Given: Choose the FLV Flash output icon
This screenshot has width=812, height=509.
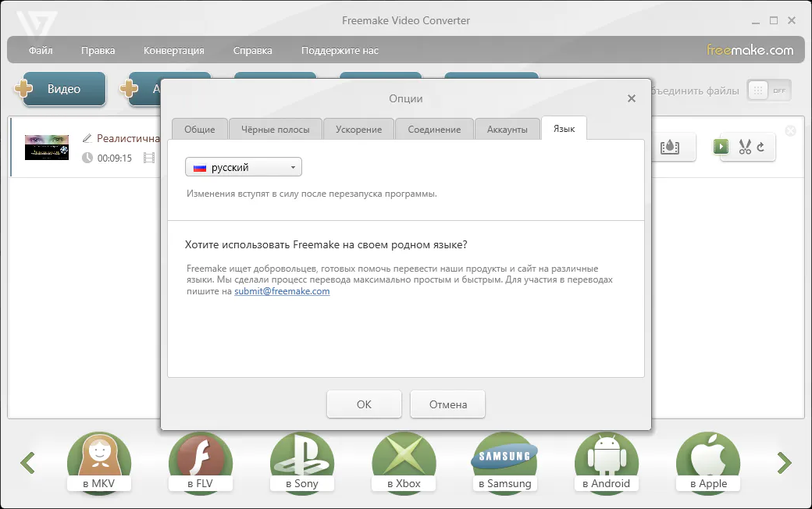Looking at the screenshot, I should (x=201, y=462).
